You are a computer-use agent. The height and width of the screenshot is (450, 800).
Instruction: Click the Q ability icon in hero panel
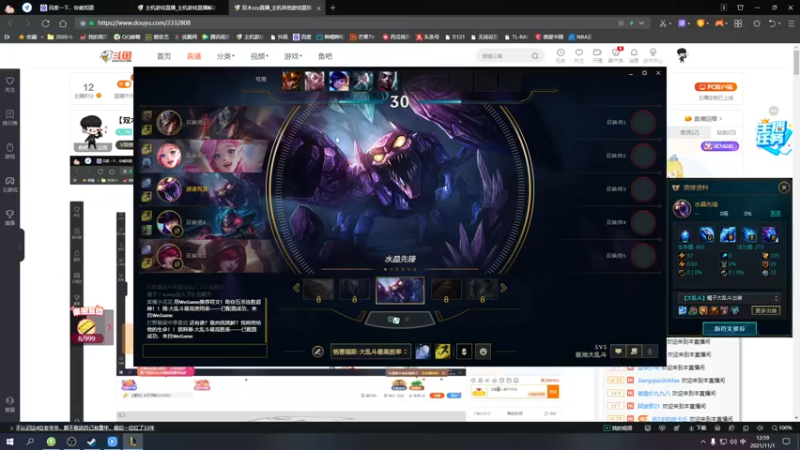[x=706, y=235]
